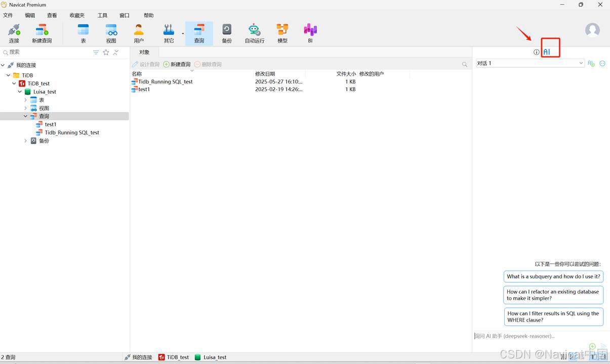Select the 对象 tab
This screenshot has width=610, height=364.
144,52
